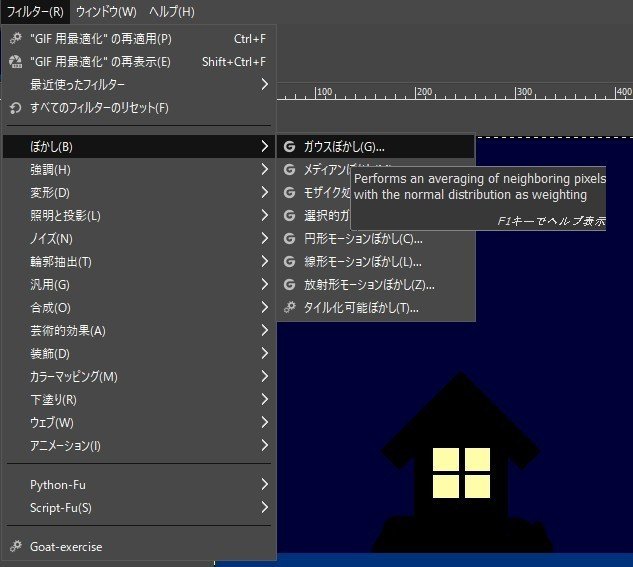Click the icon beside "GIF 用最適化" の再表示

[x=16, y=62]
